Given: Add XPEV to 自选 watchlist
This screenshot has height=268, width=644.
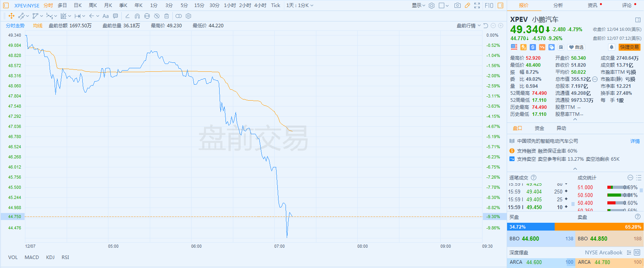Looking at the screenshot, I should [x=576, y=47].
